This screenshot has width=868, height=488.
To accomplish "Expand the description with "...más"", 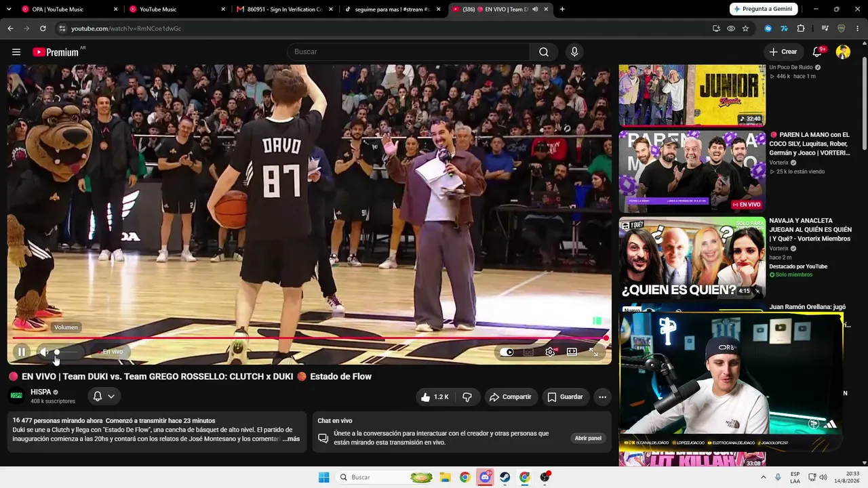I will click(x=290, y=439).
